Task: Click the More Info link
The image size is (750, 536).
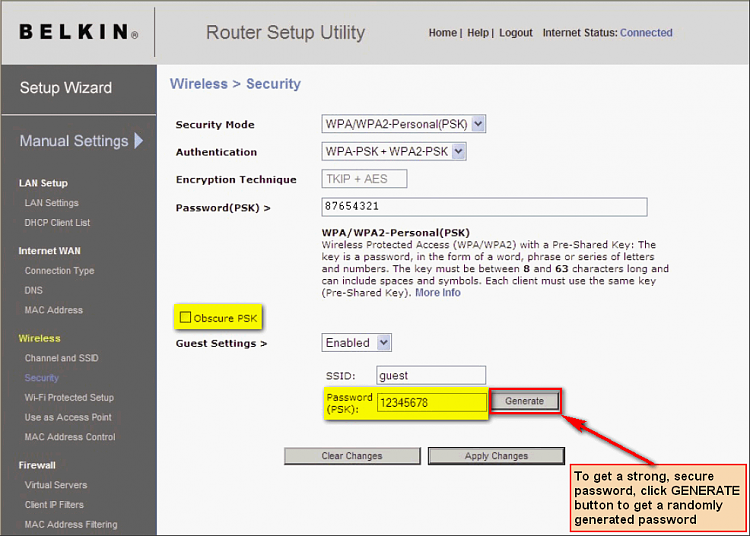Action: click(438, 293)
